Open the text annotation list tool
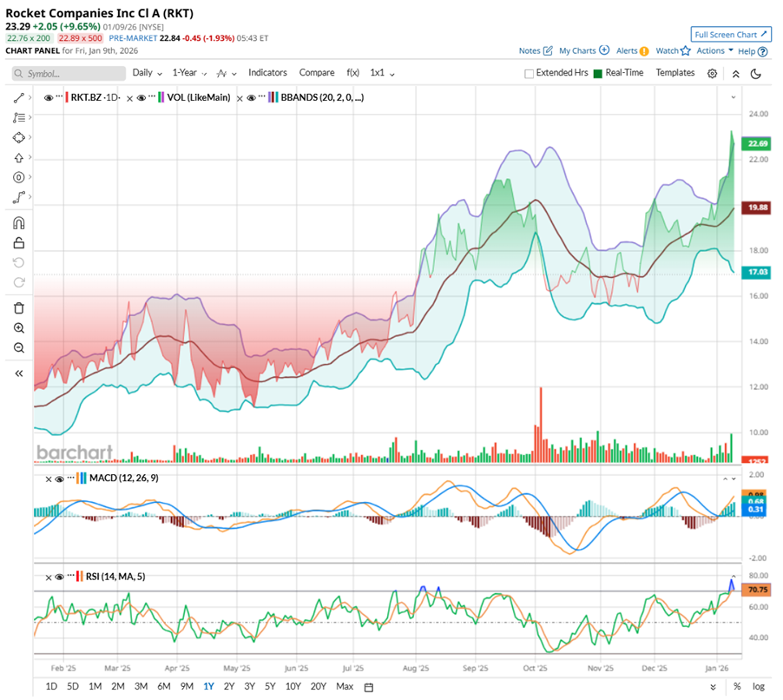Viewport: 783px width, 700px height. [x=18, y=117]
